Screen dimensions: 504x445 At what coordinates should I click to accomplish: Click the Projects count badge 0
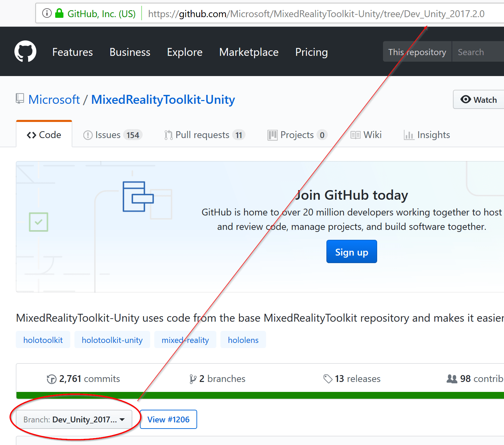click(x=322, y=135)
